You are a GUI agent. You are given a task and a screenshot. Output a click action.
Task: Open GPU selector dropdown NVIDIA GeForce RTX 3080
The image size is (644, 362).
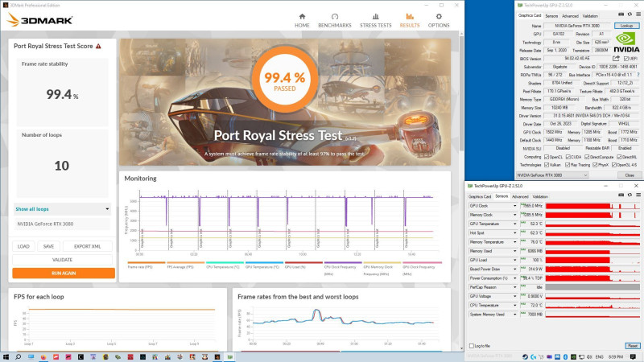tap(552, 175)
